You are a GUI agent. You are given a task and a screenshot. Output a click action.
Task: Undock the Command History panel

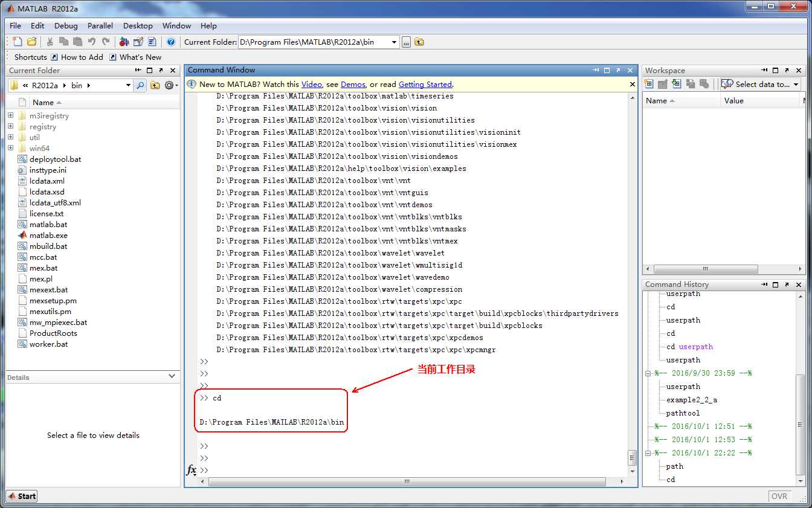click(787, 285)
